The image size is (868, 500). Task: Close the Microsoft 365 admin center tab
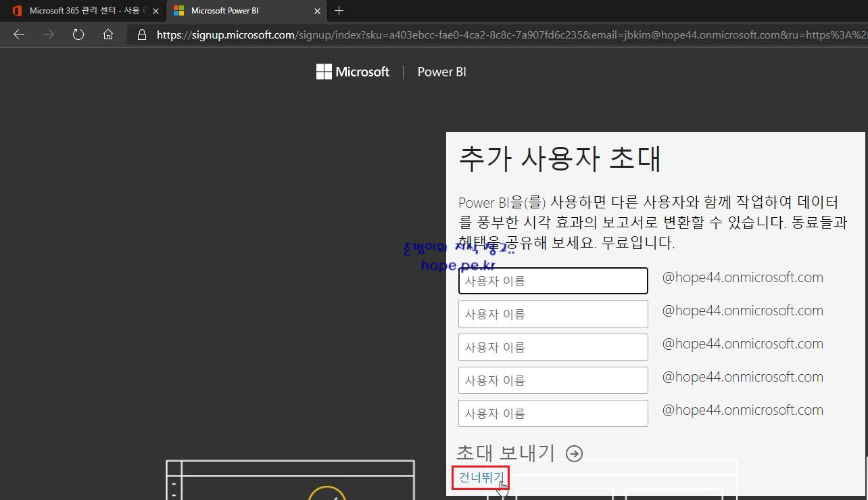pos(155,11)
